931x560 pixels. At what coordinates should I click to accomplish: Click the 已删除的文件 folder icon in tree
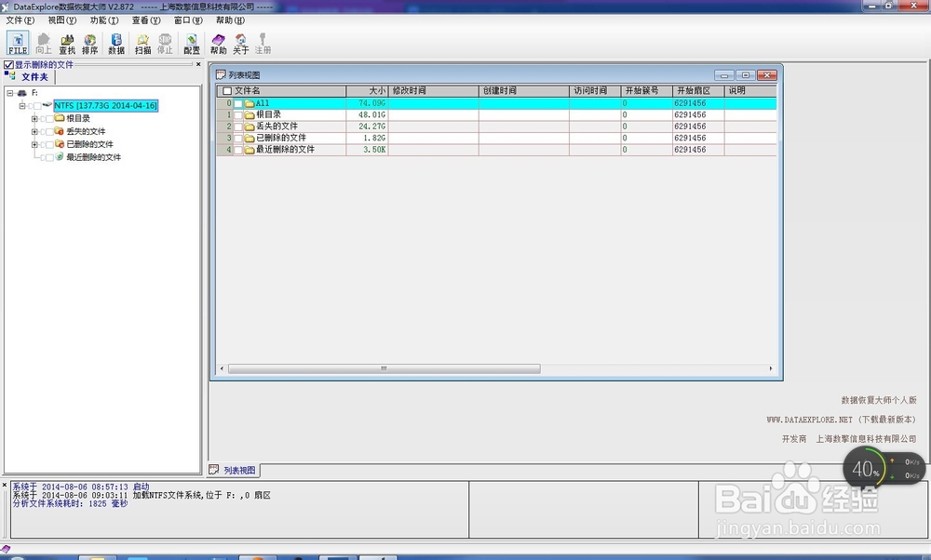[x=60, y=144]
